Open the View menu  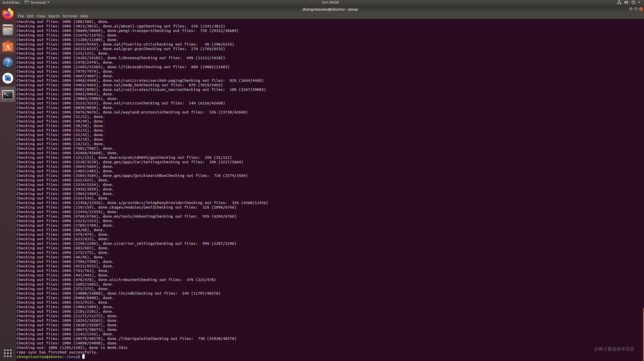(41, 16)
